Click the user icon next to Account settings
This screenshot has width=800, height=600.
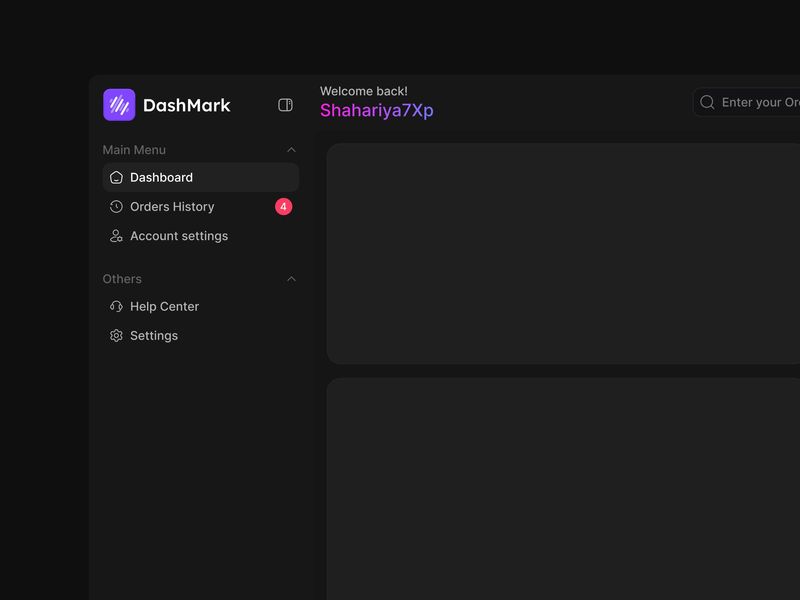coord(116,236)
